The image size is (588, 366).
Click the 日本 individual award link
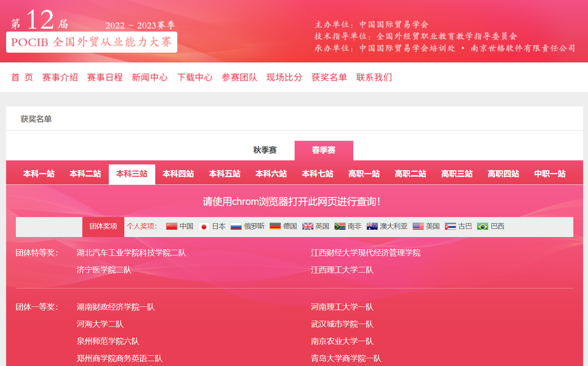tap(219, 226)
